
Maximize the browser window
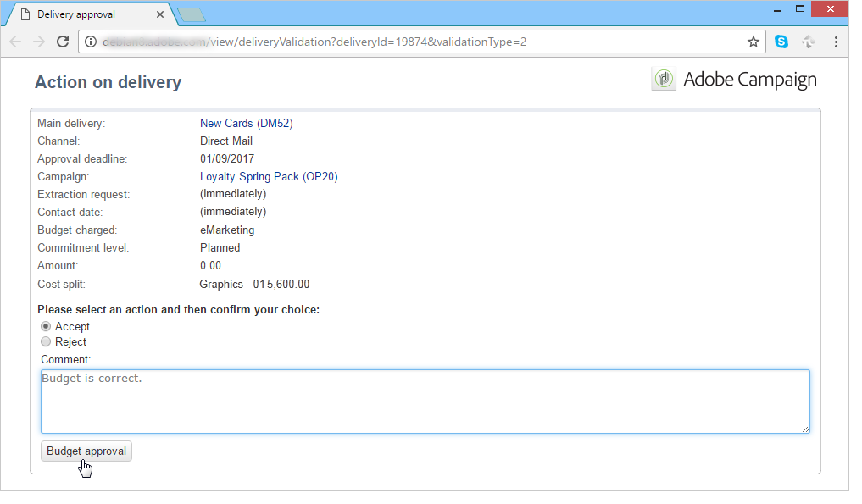800,8
